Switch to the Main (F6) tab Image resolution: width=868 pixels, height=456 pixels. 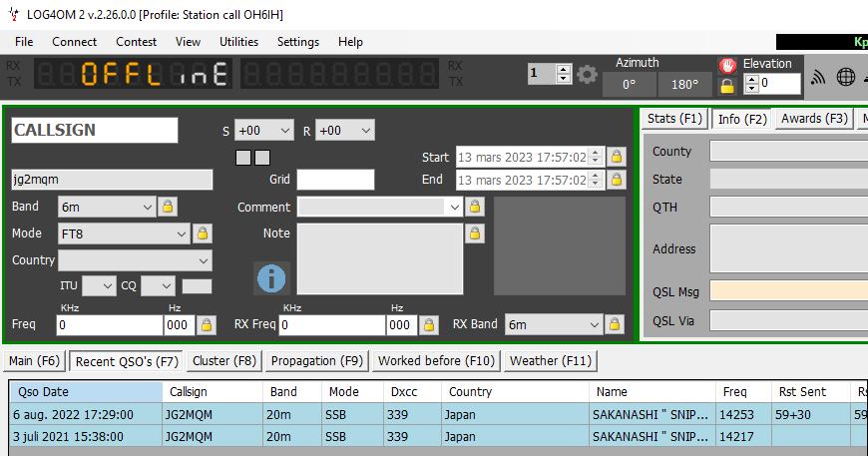34,361
